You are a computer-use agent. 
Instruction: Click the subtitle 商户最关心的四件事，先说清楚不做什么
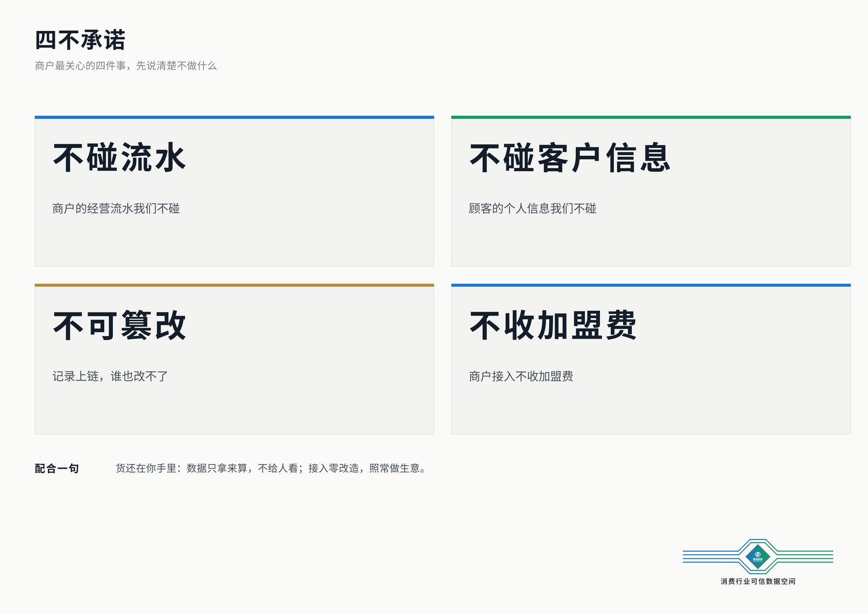pos(126,66)
